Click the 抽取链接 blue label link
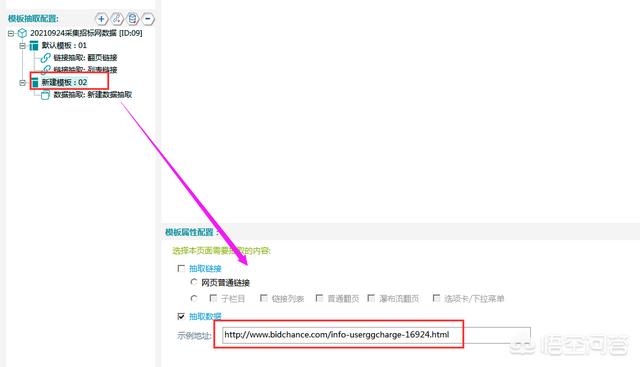The width and height of the screenshot is (640, 367). click(205, 269)
